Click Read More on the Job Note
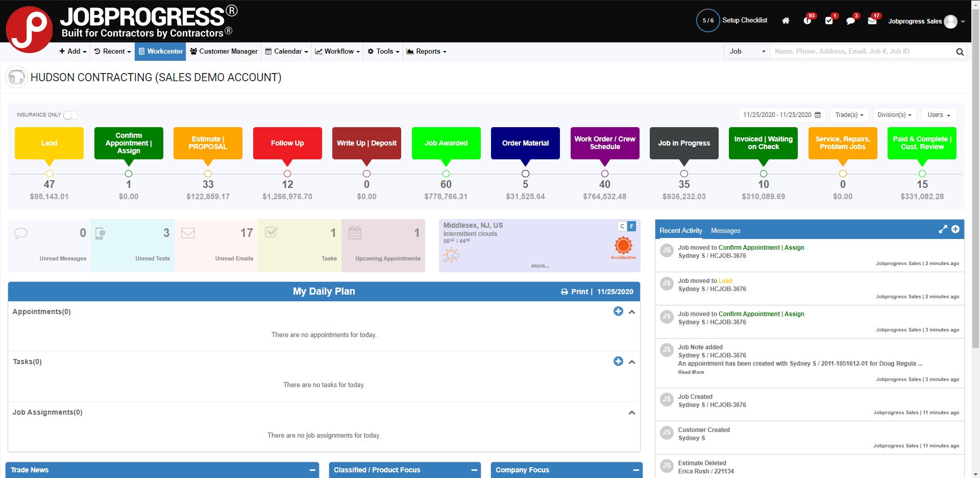Viewport: 980px width, 478px height. pos(691,372)
